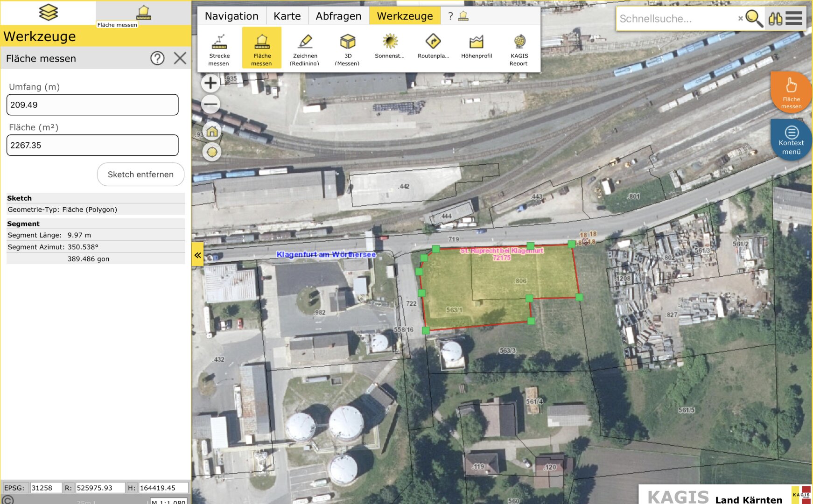Close the Fläche messen panel
This screenshot has height=504, width=813.
click(x=180, y=58)
